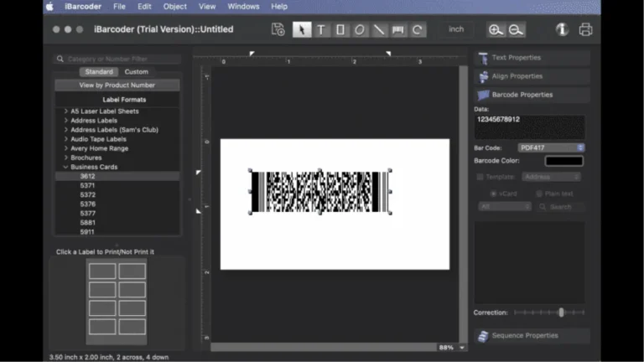Toggle printing of bottom-right label thumbnail

coord(132,327)
